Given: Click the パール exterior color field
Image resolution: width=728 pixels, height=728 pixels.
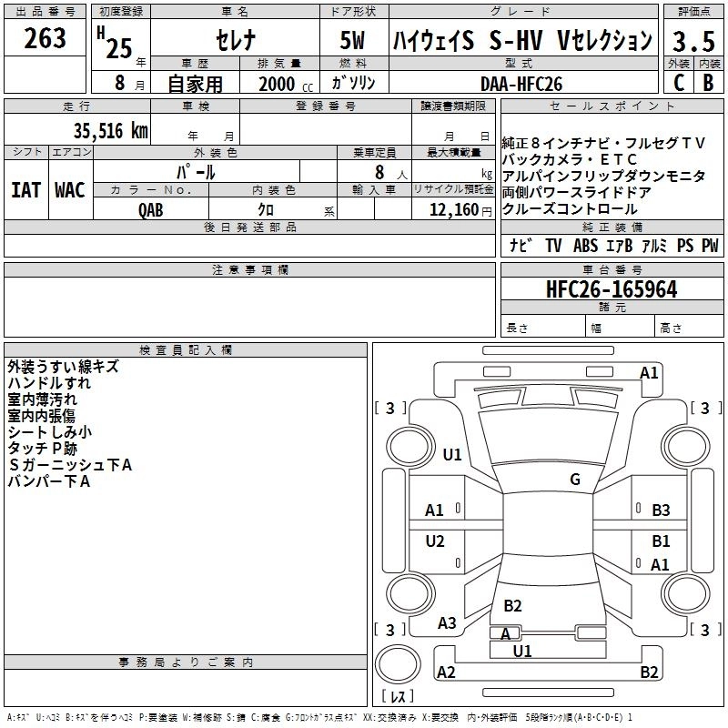Looking at the screenshot, I should 196,171.
